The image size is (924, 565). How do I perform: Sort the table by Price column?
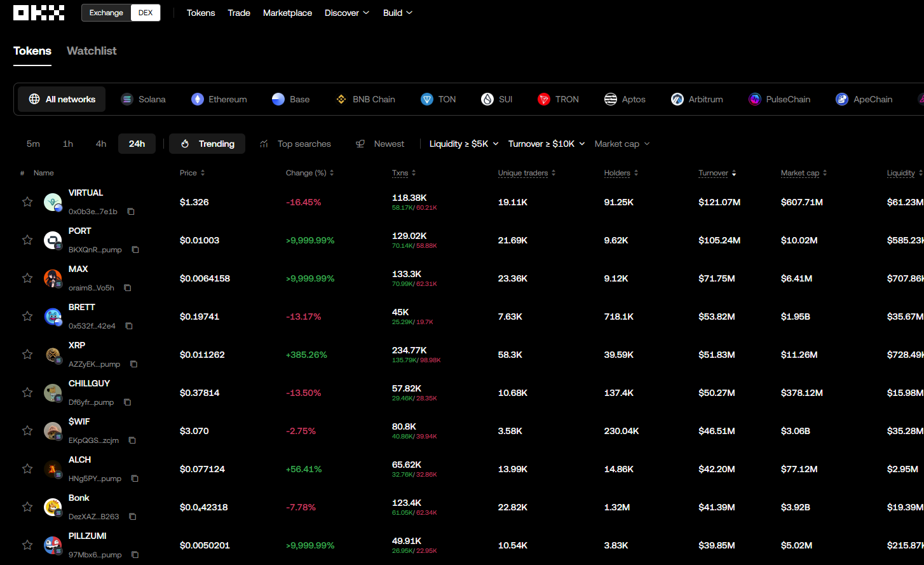pyautogui.click(x=193, y=173)
